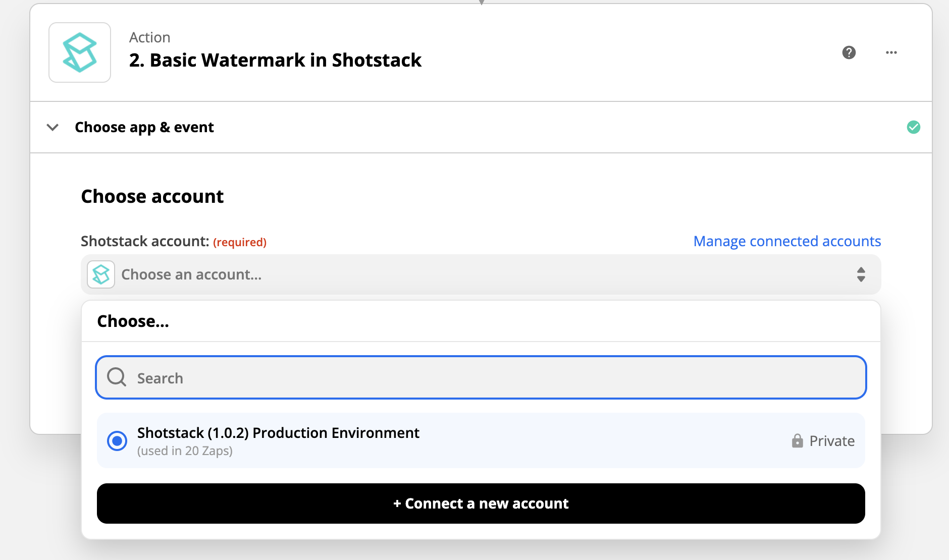Click the Choose app & event section title
Screen dimensions: 949x560
click(144, 127)
